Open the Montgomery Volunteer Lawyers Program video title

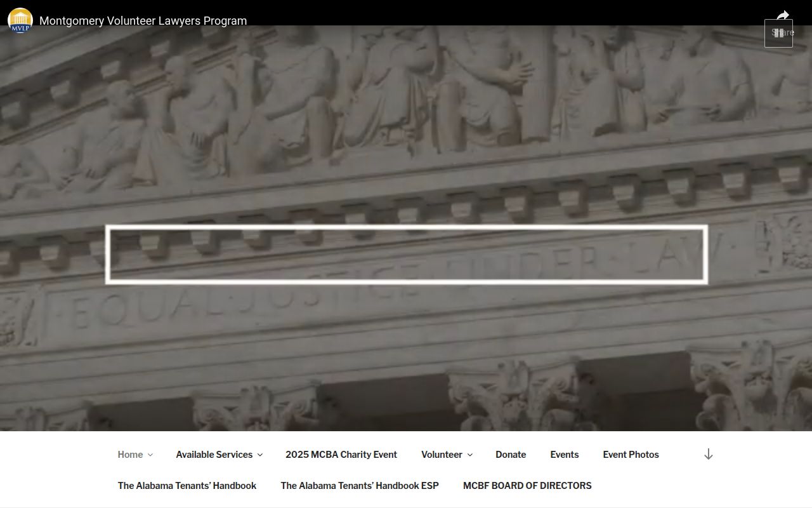coord(143,21)
